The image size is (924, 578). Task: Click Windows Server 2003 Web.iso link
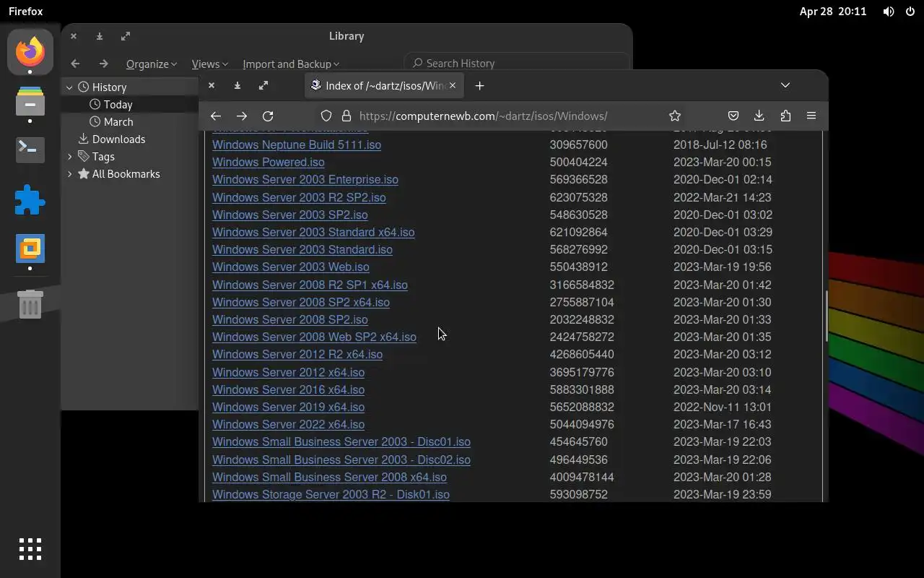(291, 267)
